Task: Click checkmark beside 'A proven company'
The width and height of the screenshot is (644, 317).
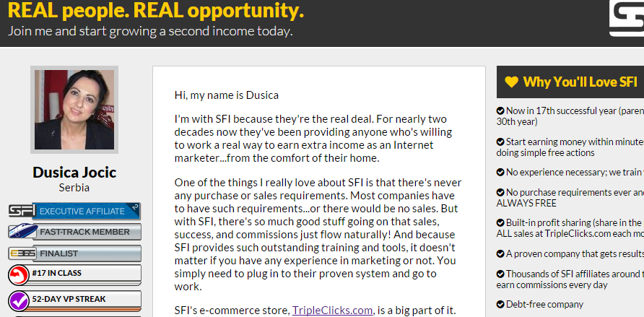Action: [x=500, y=253]
